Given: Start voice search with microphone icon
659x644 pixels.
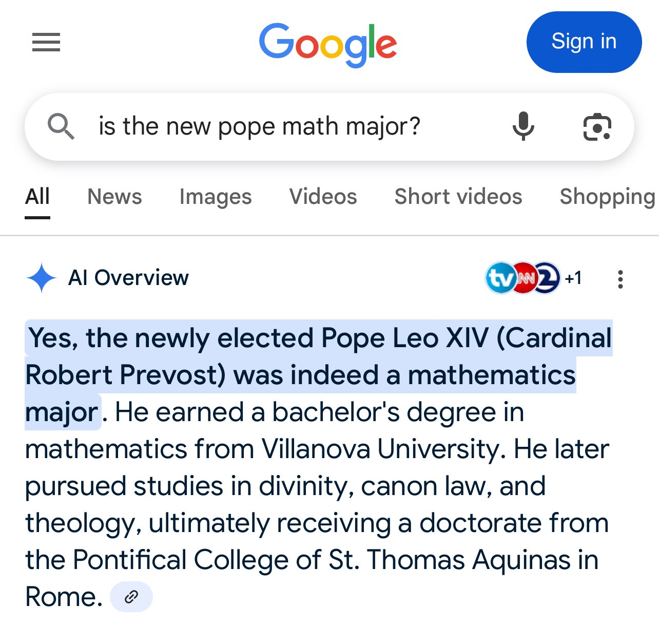Looking at the screenshot, I should tap(524, 126).
